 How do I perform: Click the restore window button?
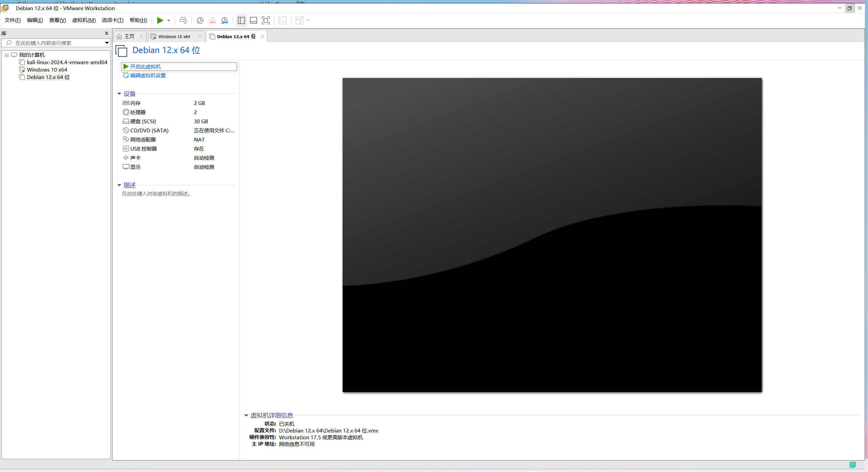coord(849,8)
